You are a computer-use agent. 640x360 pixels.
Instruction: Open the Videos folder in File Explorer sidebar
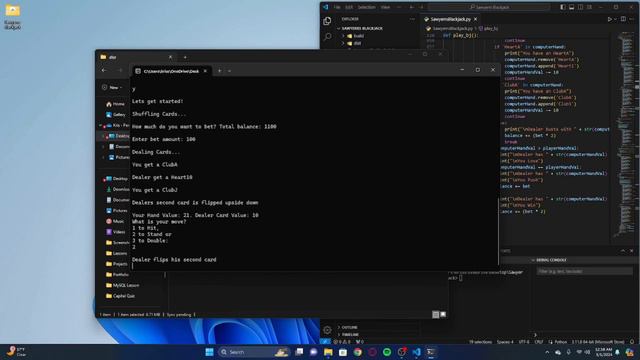click(116, 232)
